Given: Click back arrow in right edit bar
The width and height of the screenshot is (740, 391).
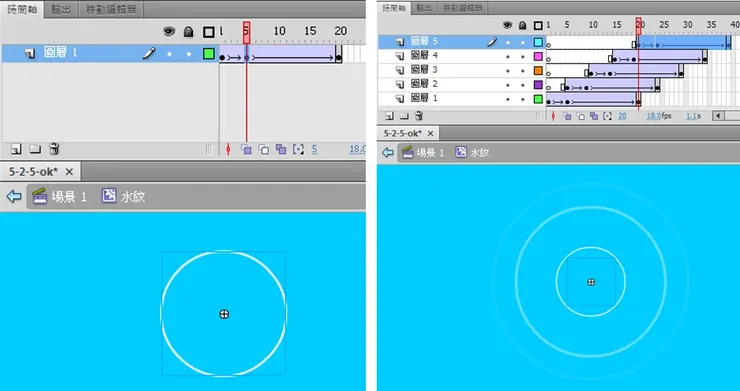Looking at the screenshot, I should pos(388,153).
